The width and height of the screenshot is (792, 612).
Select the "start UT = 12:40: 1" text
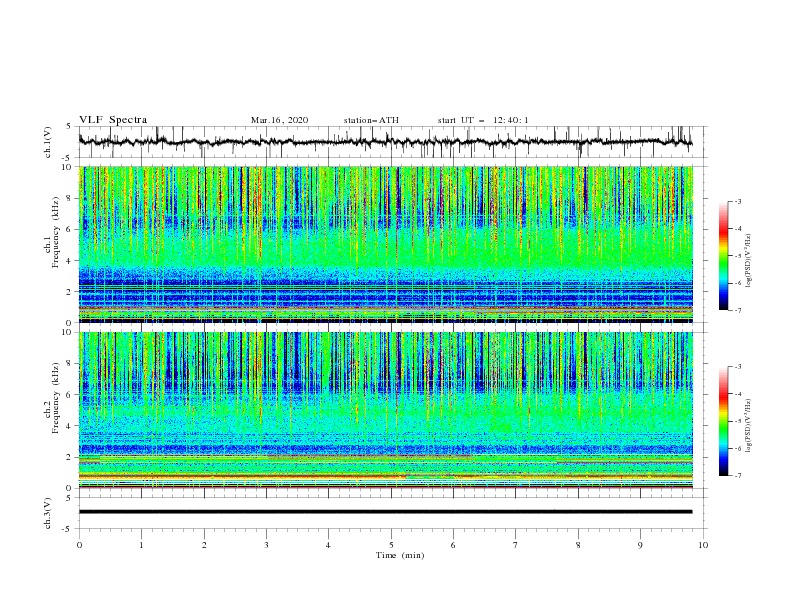pyautogui.click(x=482, y=120)
